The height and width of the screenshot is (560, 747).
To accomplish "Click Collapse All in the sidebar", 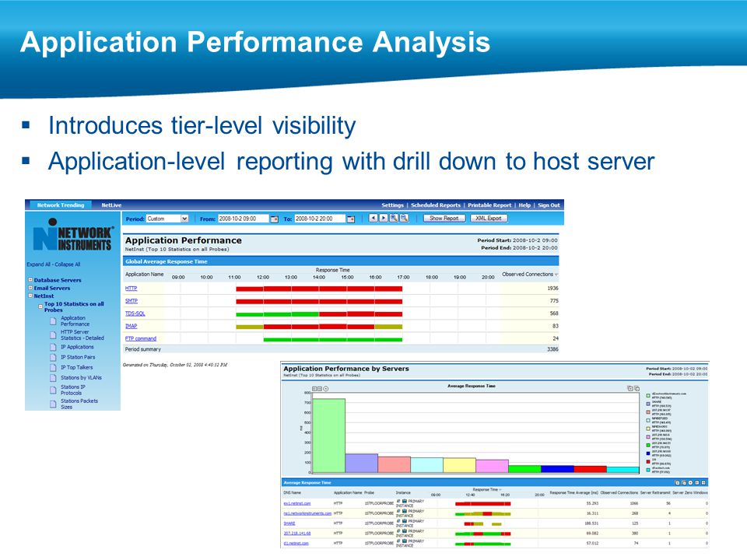I will [67, 264].
